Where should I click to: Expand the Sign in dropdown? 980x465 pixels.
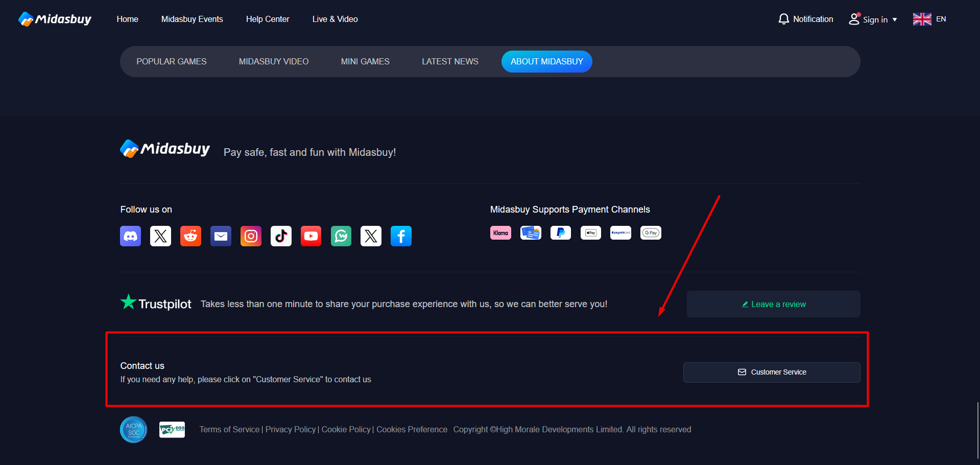tap(873, 19)
